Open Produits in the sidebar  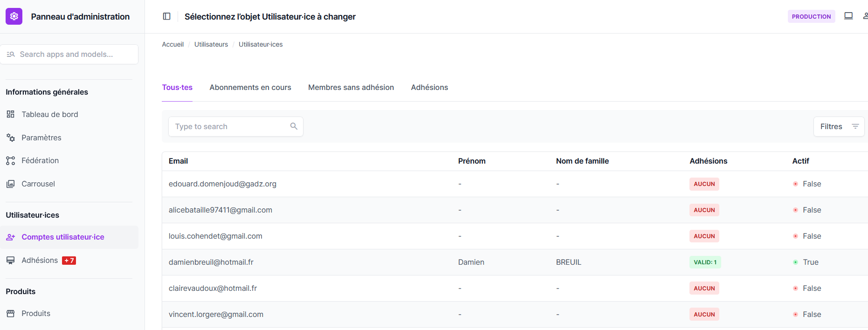point(35,313)
